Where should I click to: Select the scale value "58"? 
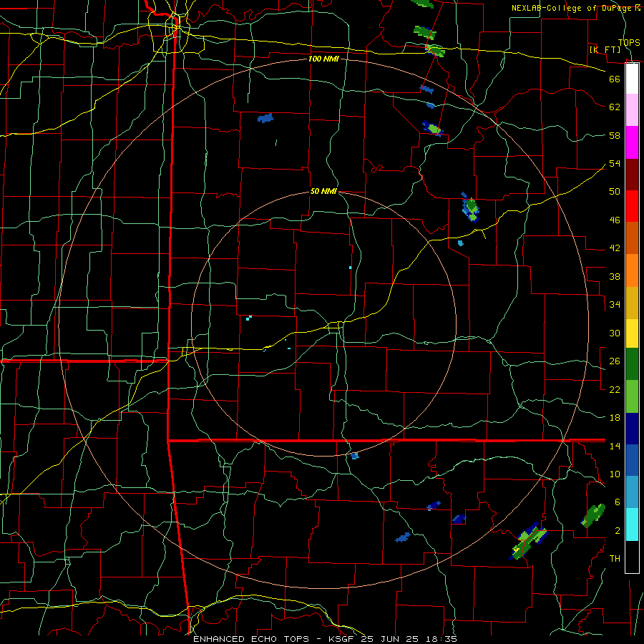pyautogui.click(x=615, y=135)
